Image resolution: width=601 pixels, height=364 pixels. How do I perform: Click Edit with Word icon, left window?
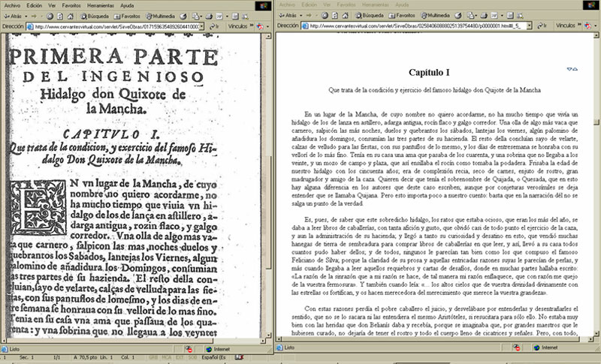219,17
